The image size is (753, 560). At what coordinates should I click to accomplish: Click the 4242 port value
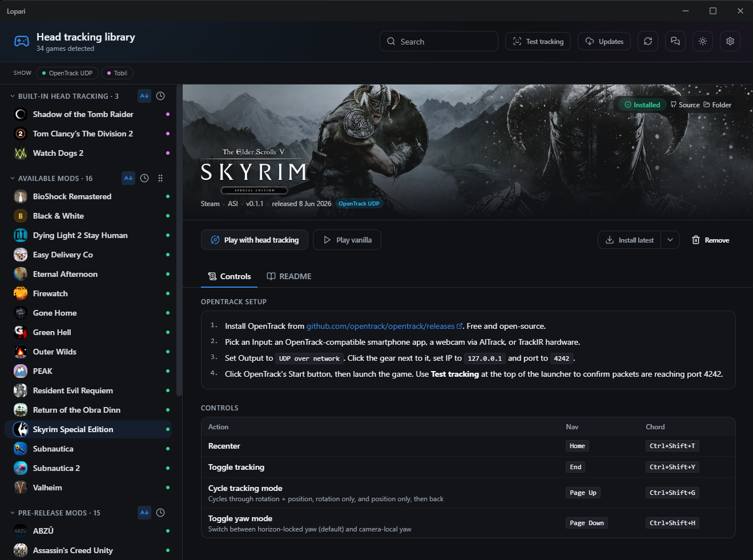tap(562, 358)
